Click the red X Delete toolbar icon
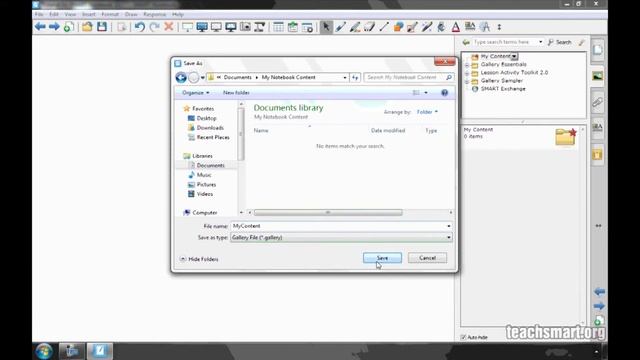The height and width of the screenshot is (360, 640). tap(169, 27)
